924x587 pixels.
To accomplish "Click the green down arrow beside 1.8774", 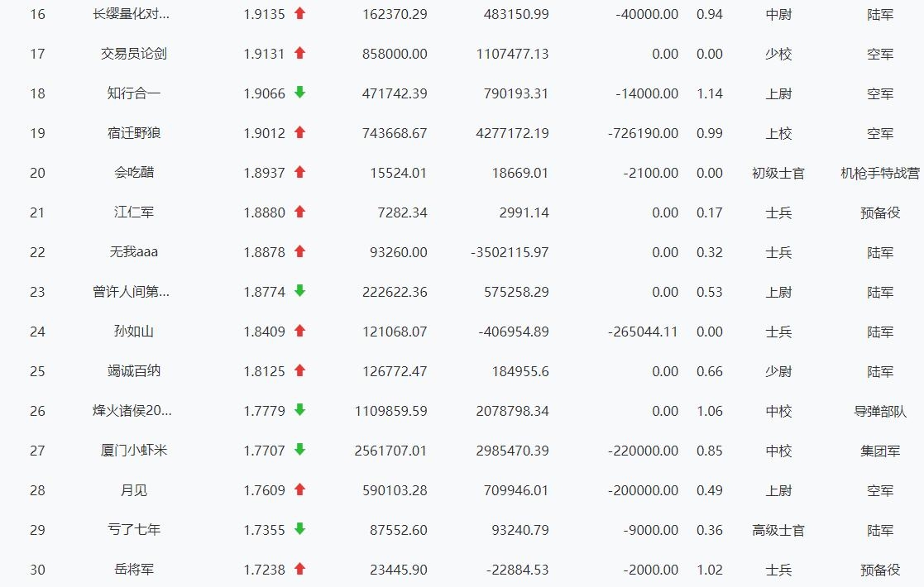I will [x=299, y=291].
